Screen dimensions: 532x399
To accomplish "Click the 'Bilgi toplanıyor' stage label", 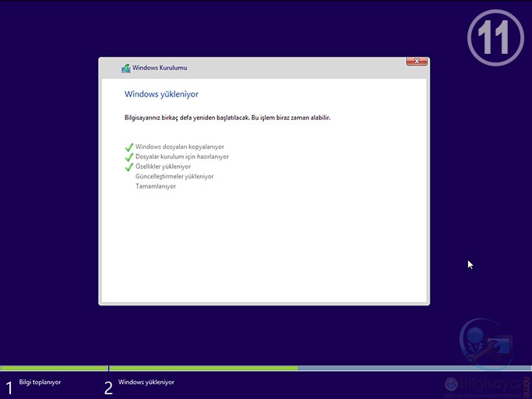I will [x=40, y=382].
